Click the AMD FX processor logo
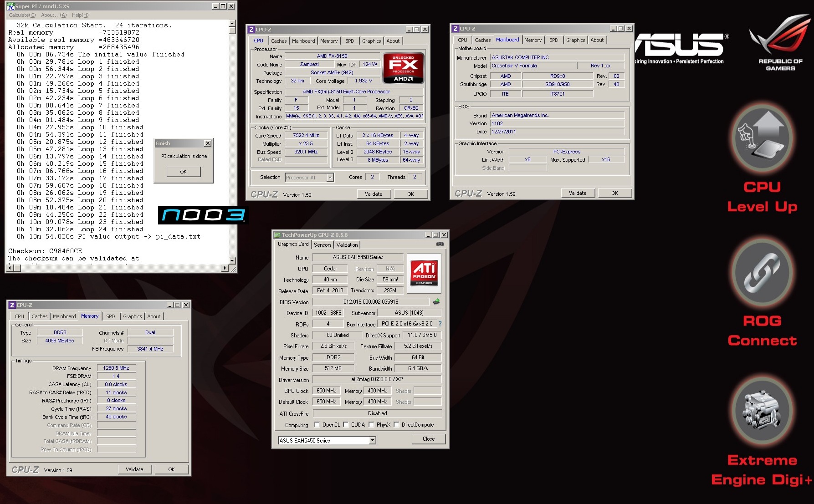Viewport: 814px width, 504px height. click(x=403, y=68)
